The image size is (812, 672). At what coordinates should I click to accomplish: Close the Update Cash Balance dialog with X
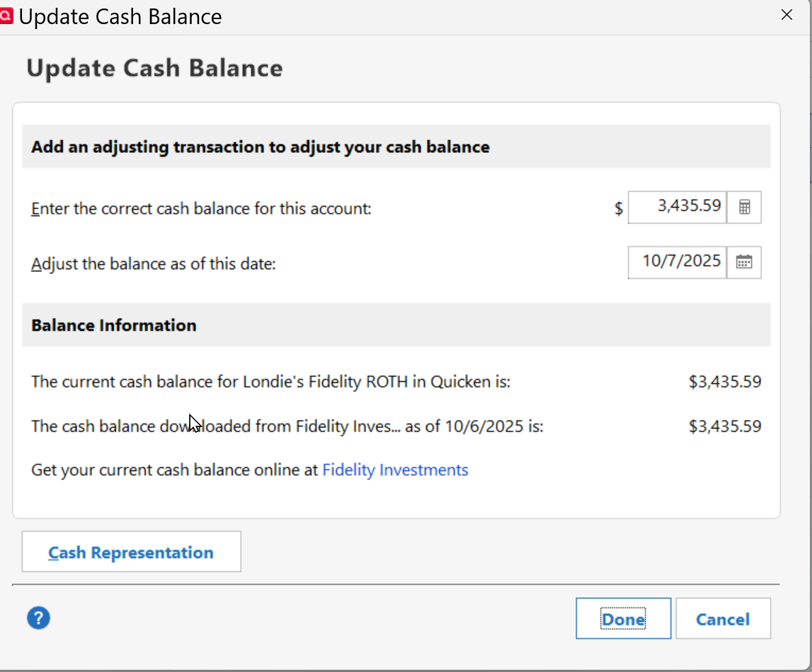pos(787,15)
